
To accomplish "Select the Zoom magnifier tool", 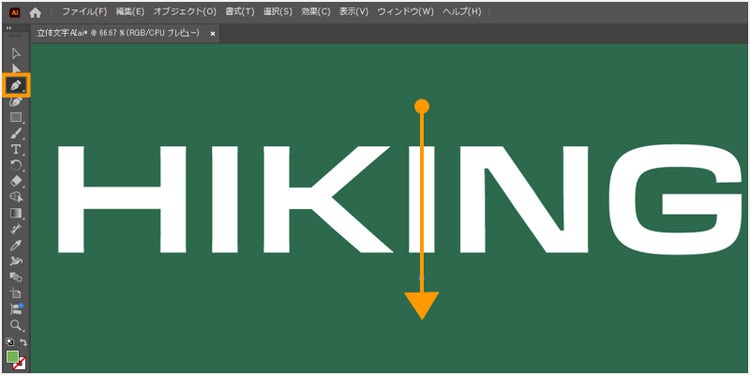I will coord(16,325).
